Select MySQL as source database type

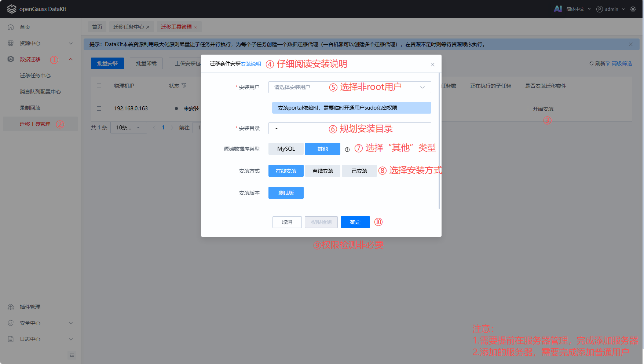point(286,149)
